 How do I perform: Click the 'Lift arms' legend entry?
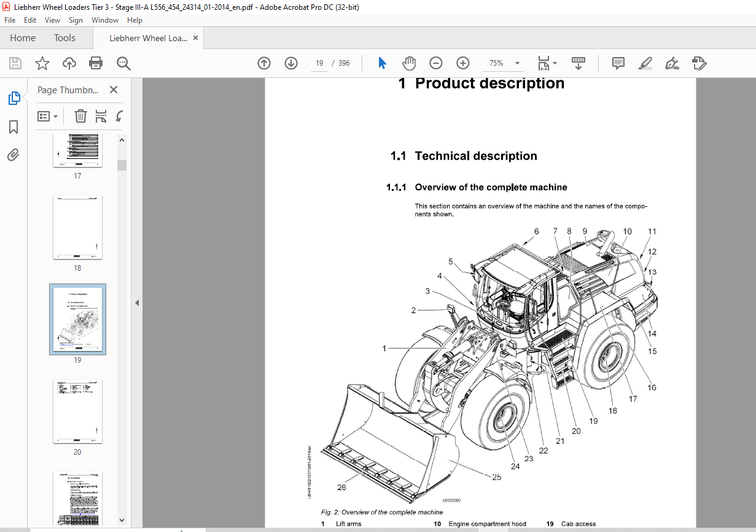click(348, 524)
